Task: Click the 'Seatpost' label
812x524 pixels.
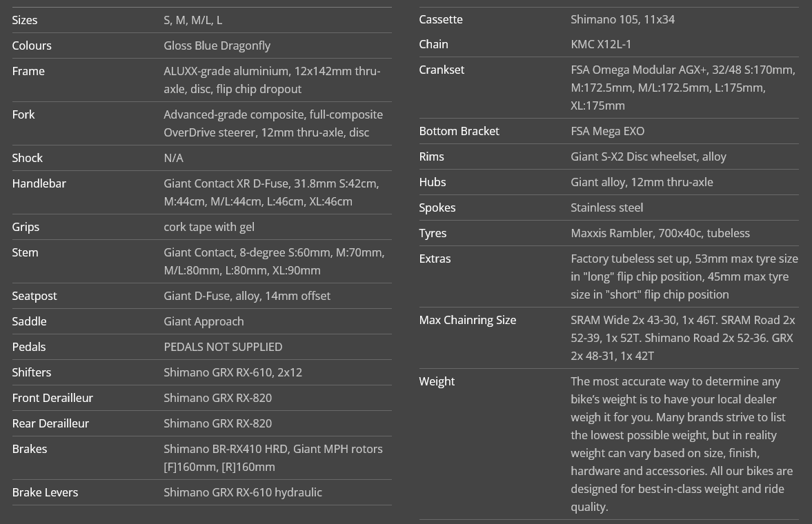Action: pyautogui.click(x=34, y=296)
